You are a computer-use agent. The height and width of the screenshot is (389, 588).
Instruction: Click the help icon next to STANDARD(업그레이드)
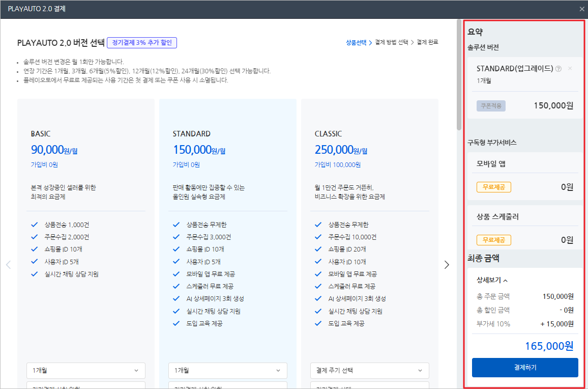tap(558, 69)
